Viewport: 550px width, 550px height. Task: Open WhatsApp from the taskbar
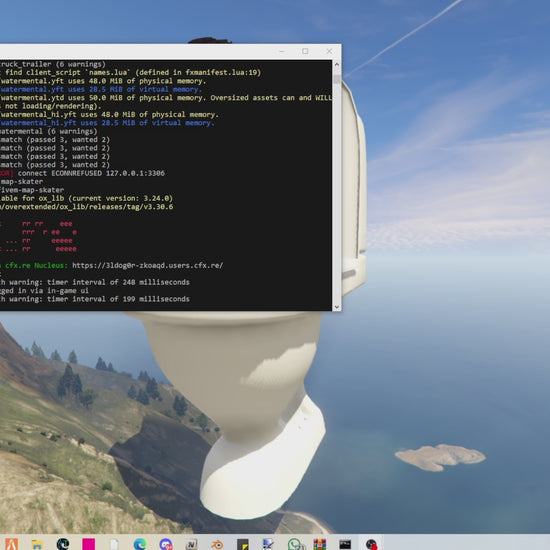pos(295,544)
